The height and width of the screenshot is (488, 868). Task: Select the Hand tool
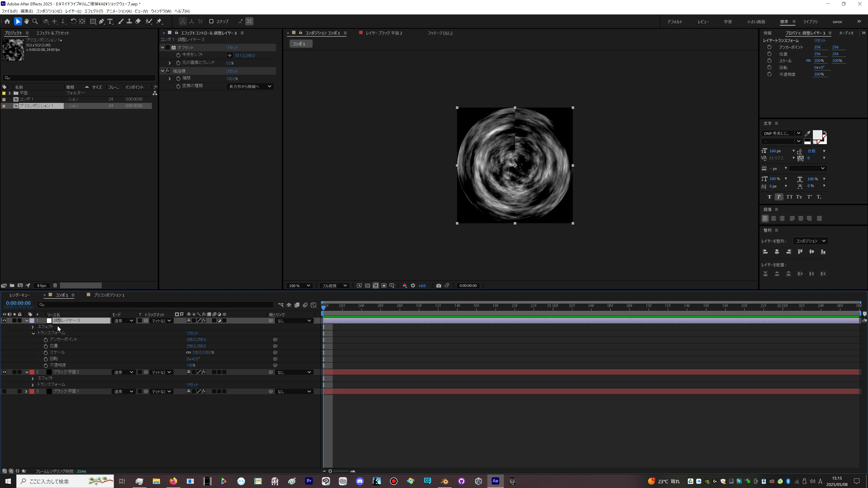[x=27, y=21]
